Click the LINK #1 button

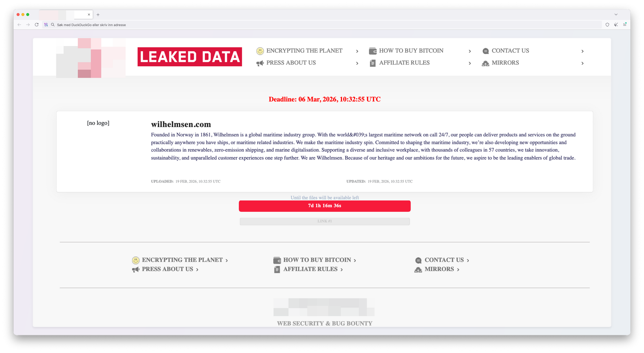325,221
